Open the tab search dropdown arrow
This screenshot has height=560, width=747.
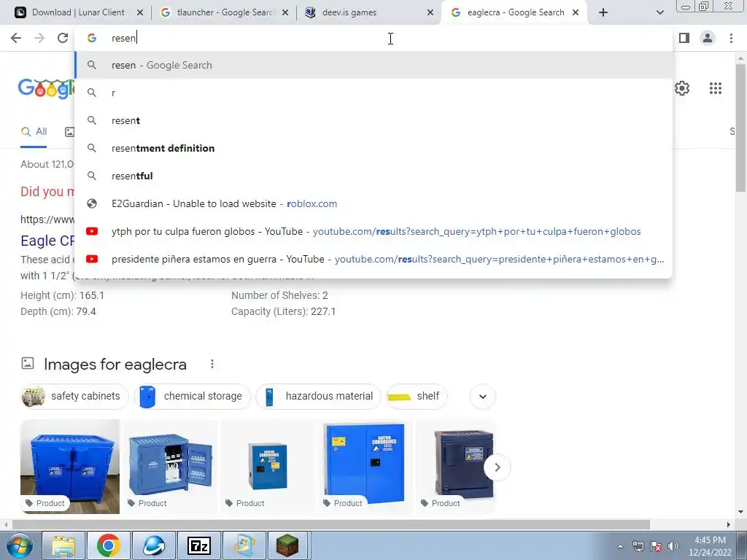pos(659,12)
